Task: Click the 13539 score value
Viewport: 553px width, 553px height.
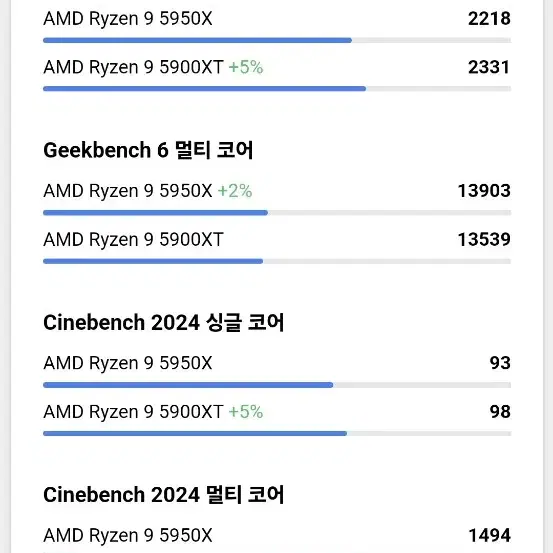Action: tap(484, 239)
